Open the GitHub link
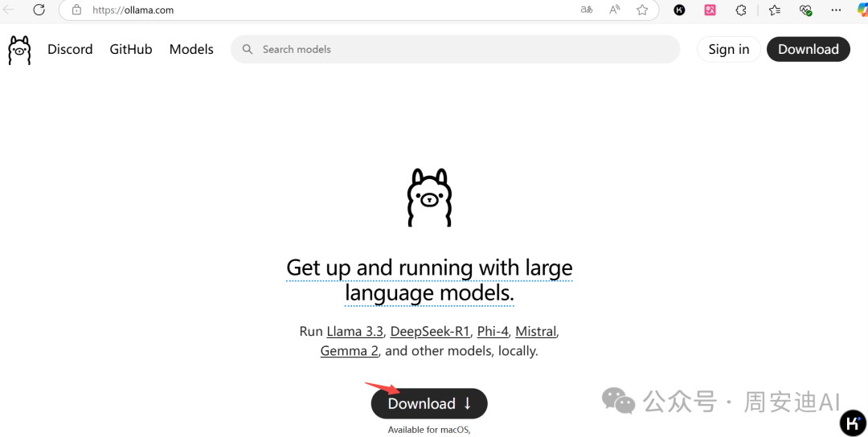 pos(131,49)
